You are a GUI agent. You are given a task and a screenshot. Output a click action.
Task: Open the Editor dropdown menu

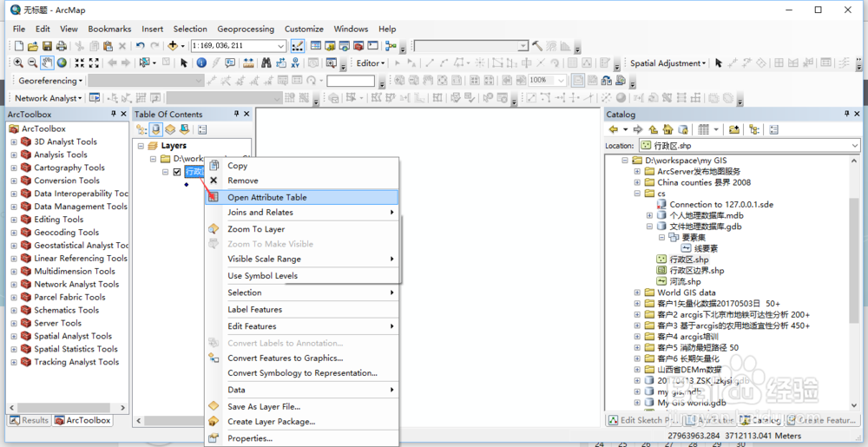tap(371, 63)
